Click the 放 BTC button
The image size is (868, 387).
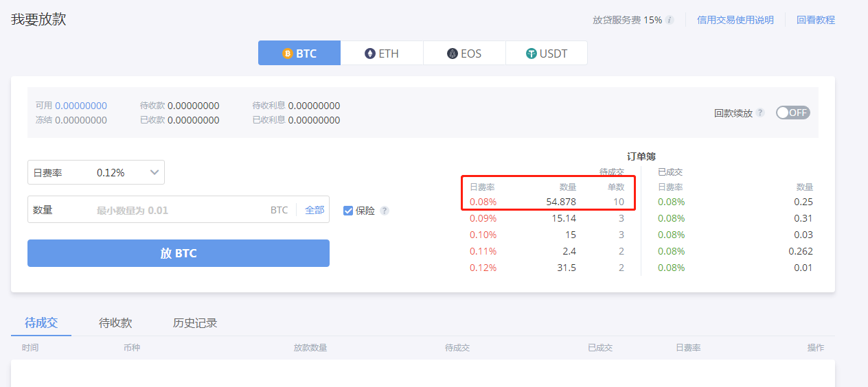(x=179, y=253)
